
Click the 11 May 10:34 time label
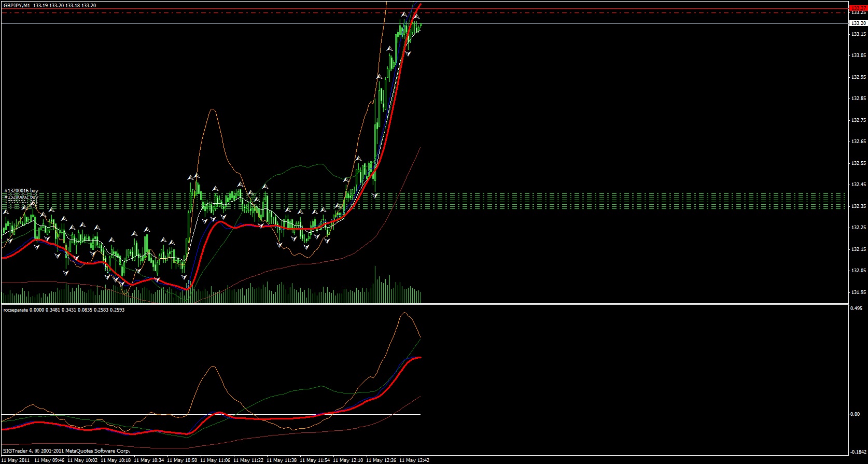click(x=149, y=460)
